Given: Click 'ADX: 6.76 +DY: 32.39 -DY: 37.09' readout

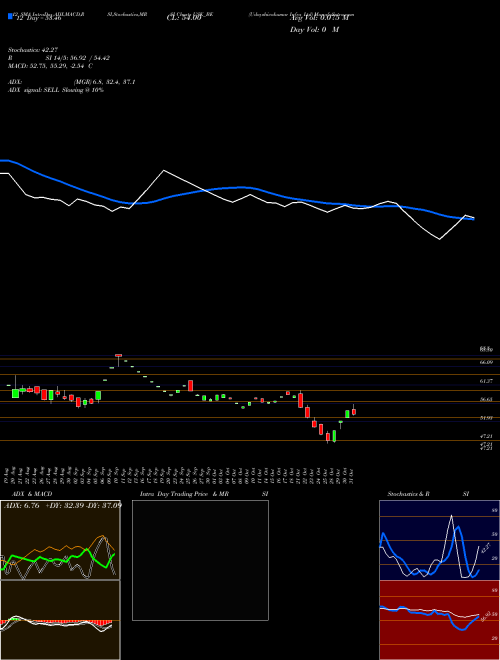Looking at the screenshot, I should pos(63,506).
